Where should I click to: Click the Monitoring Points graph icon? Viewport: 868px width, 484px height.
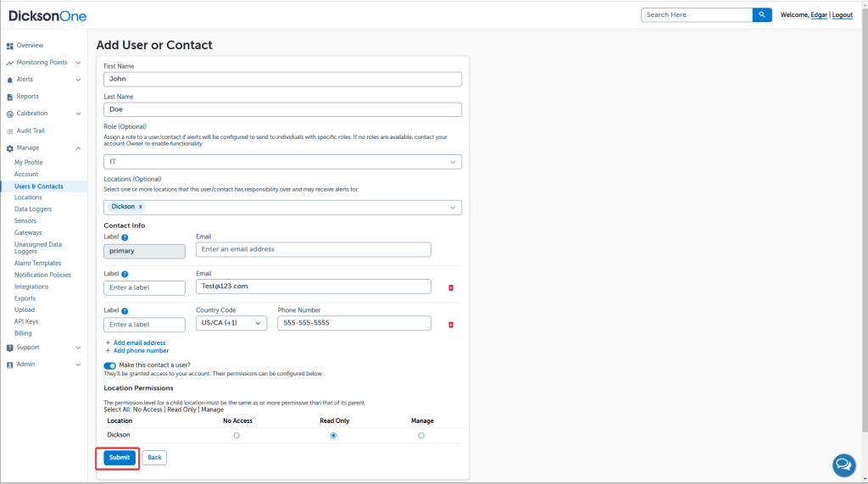pos(9,63)
